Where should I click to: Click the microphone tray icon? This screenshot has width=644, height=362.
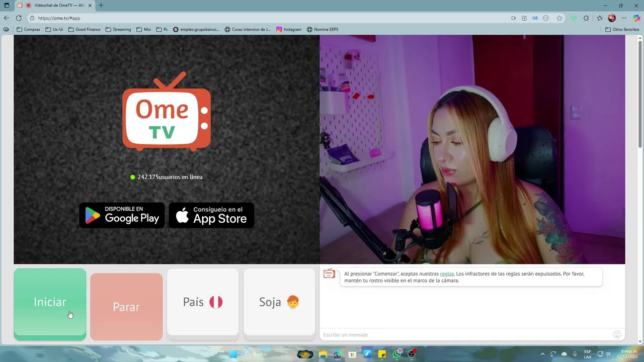point(575,354)
